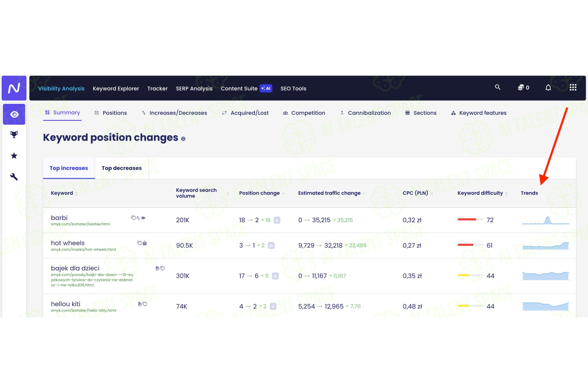Click 201K search volume value

point(183,220)
